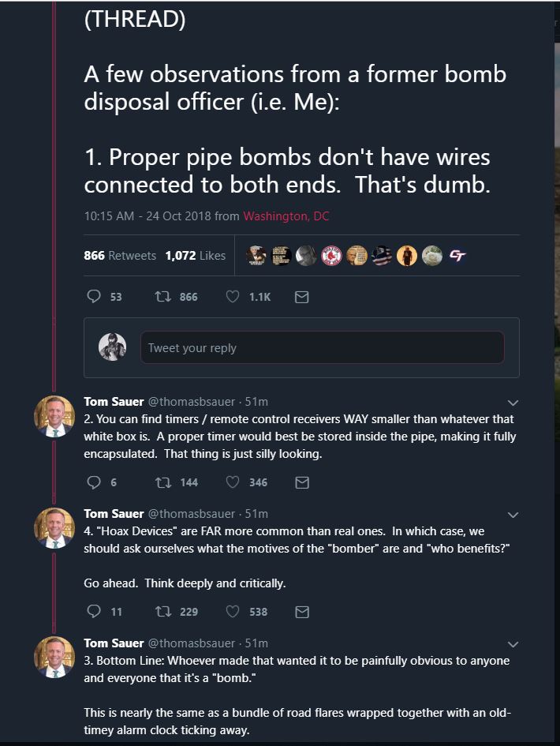
Task: Like the Hoax Devices tweet
Action: point(233,612)
